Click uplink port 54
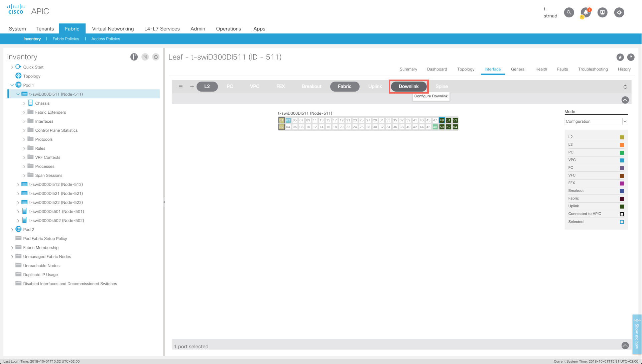 point(455,127)
